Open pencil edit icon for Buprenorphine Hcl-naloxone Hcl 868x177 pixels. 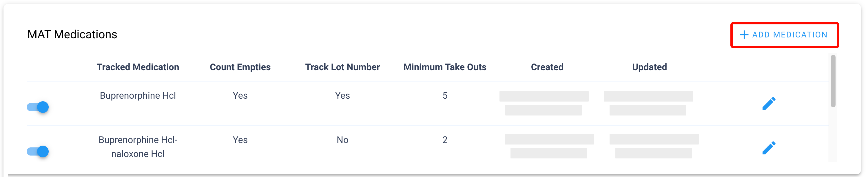click(769, 148)
